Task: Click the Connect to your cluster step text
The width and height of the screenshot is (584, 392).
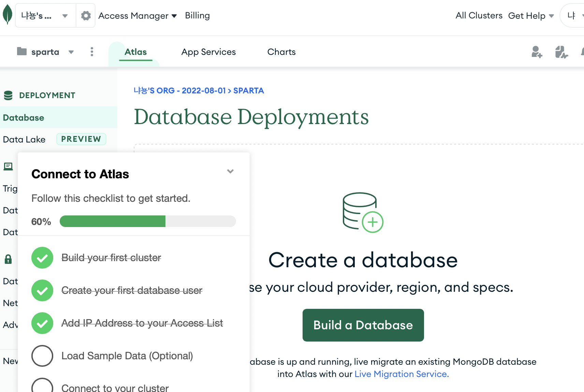Action: (x=115, y=388)
